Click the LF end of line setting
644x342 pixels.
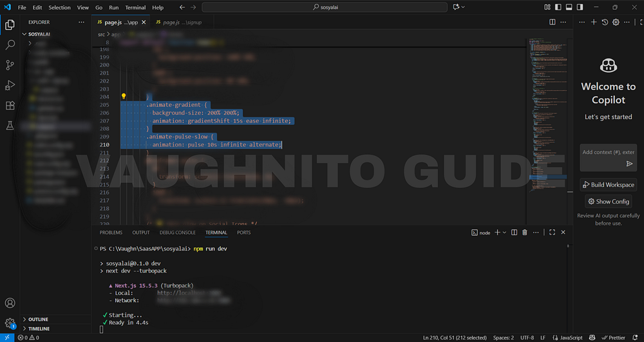pos(543,337)
